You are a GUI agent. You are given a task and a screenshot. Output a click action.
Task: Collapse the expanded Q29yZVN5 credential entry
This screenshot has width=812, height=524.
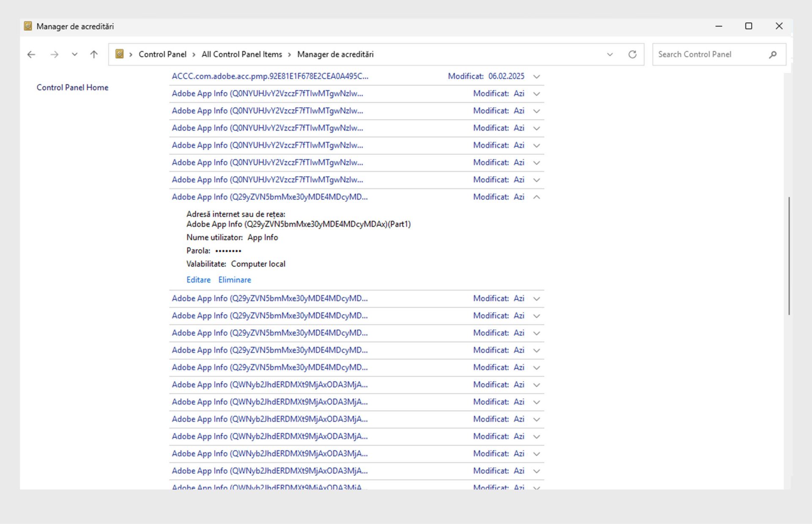coord(536,197)
